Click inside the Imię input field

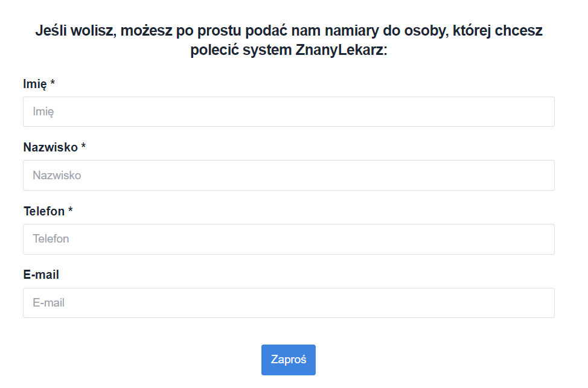[x=288, y=111]
